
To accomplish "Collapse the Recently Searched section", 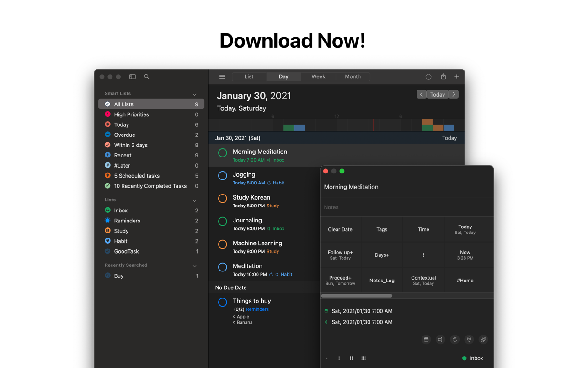I will click(195, 266).
